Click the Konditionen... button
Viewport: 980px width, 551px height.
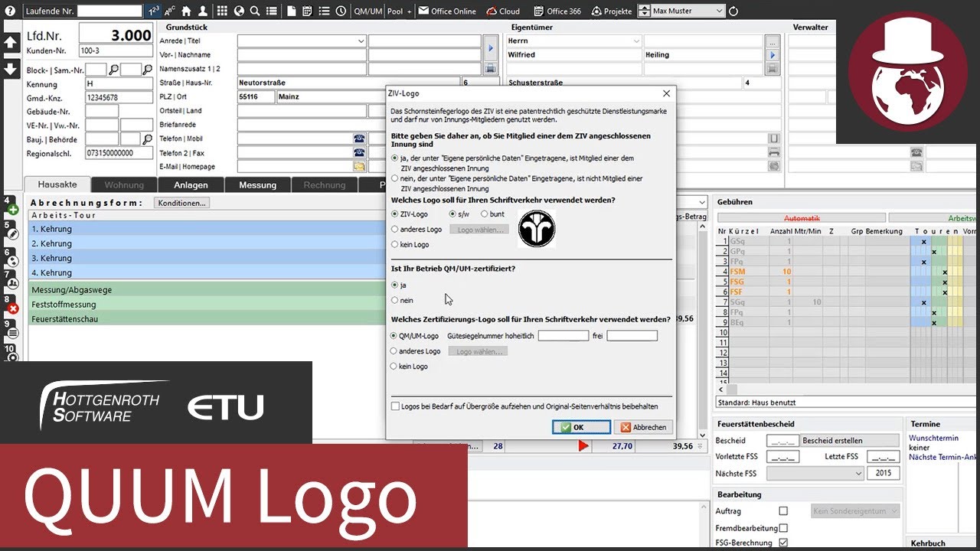(x=181, y=203)
